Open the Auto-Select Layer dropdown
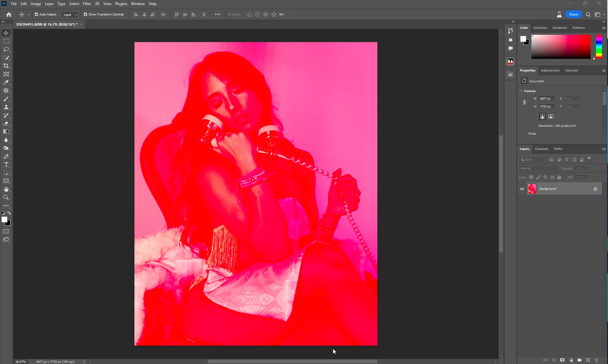 point(70,15)
